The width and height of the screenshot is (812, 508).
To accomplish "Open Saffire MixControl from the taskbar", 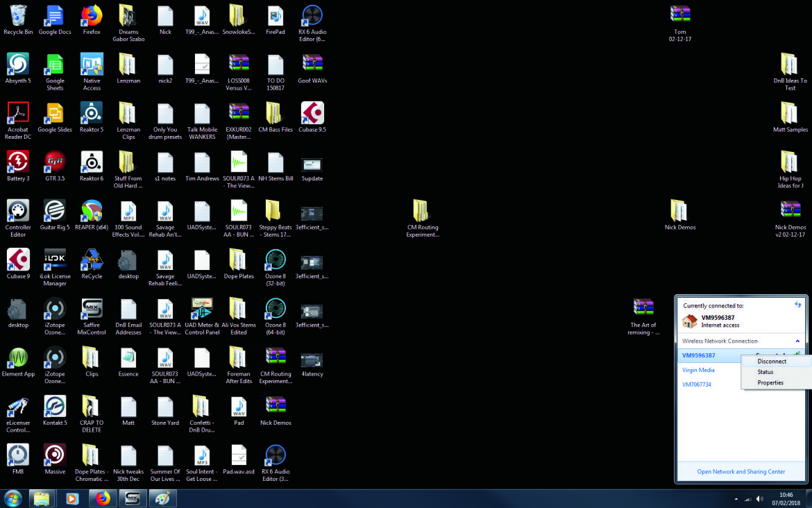I will 133,498.
